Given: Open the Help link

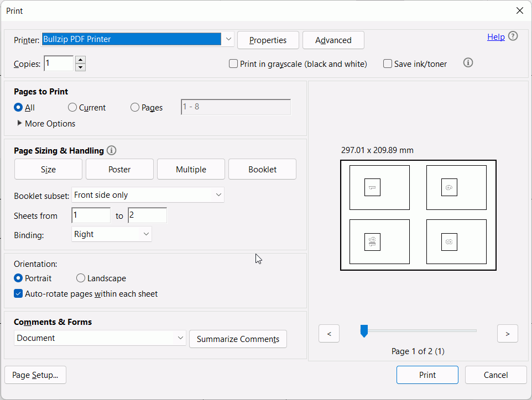Looking at the screenshot, I should (x=496, y=36).
